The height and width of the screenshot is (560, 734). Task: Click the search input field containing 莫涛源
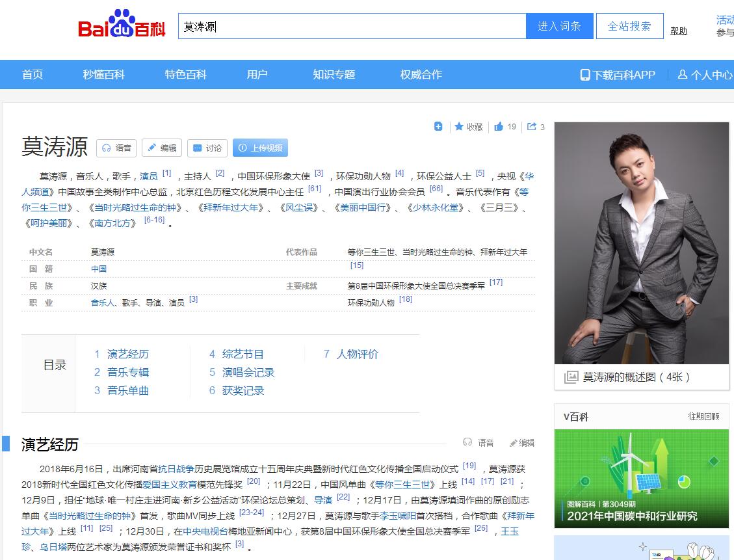(x=351, y=27)
